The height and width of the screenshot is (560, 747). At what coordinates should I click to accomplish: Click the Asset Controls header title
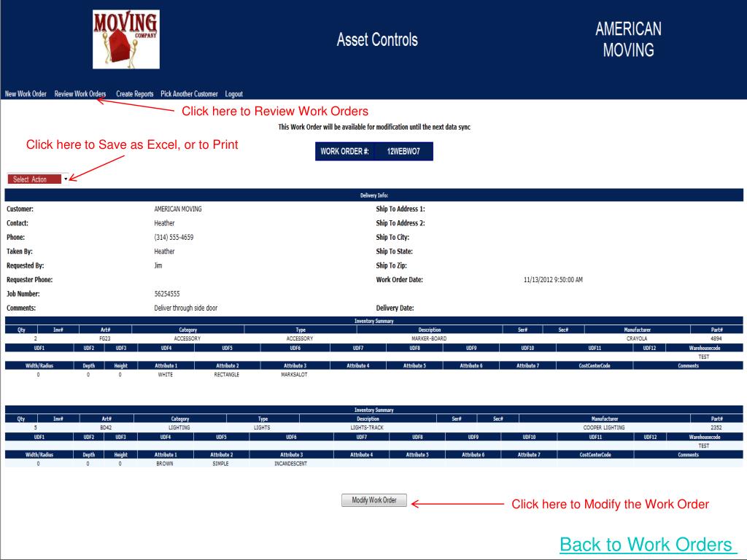(x=377, y=39)
